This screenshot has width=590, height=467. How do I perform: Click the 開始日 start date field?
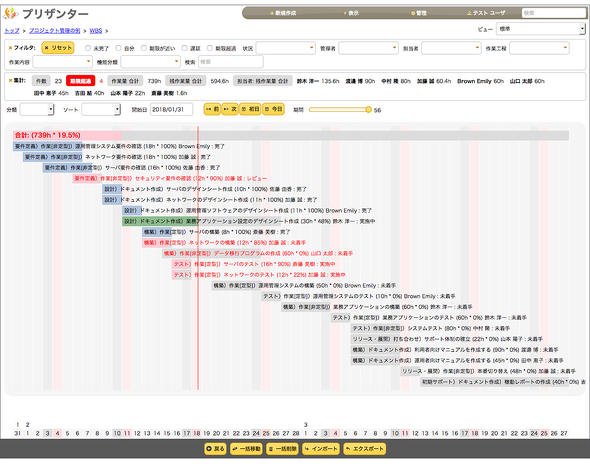[171, 110]
